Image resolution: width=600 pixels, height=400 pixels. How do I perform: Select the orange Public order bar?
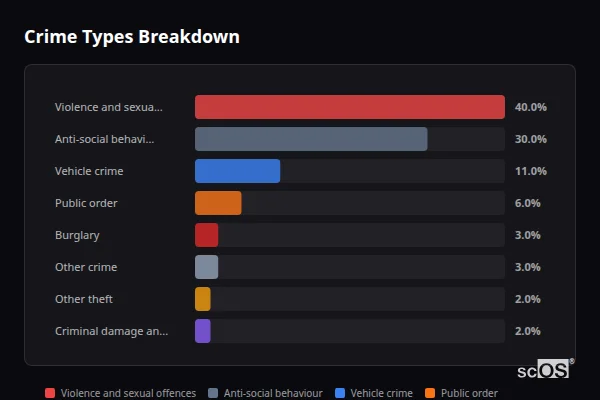click(x=218, y=203)
